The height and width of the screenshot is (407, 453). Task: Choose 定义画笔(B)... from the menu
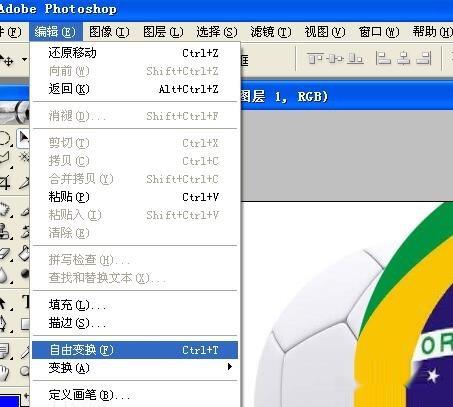tap(135, 395)
